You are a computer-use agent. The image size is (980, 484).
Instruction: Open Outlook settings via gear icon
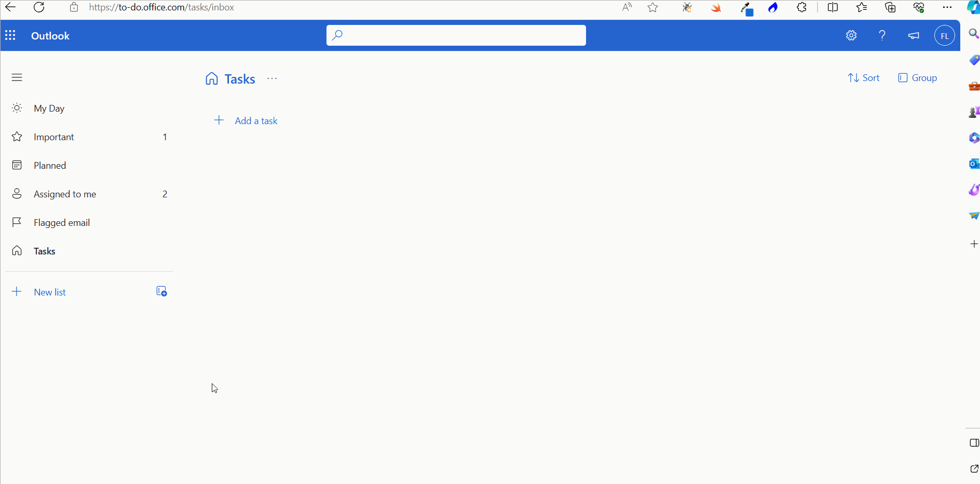click(851, 35)
